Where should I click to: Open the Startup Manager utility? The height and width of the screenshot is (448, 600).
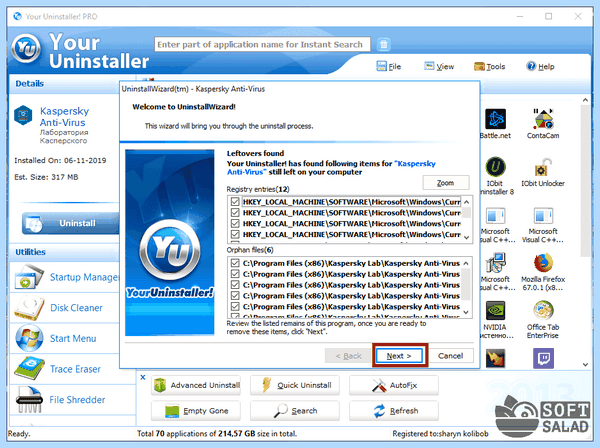tap(73, 277)
